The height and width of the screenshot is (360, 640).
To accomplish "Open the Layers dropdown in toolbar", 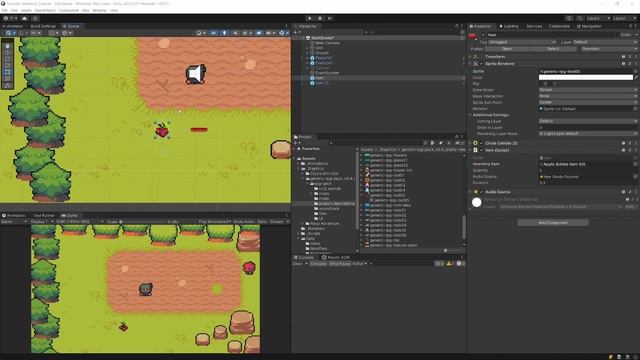I will click(598, 18).
